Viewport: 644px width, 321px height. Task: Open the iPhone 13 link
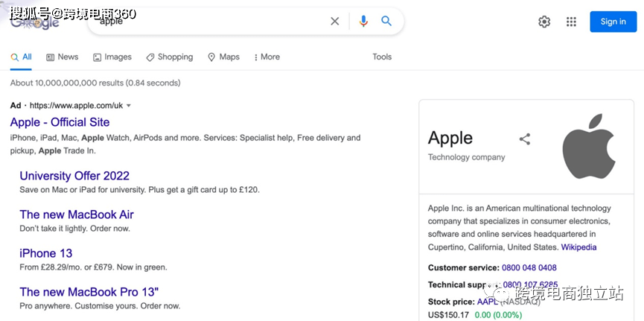[46, 253]
